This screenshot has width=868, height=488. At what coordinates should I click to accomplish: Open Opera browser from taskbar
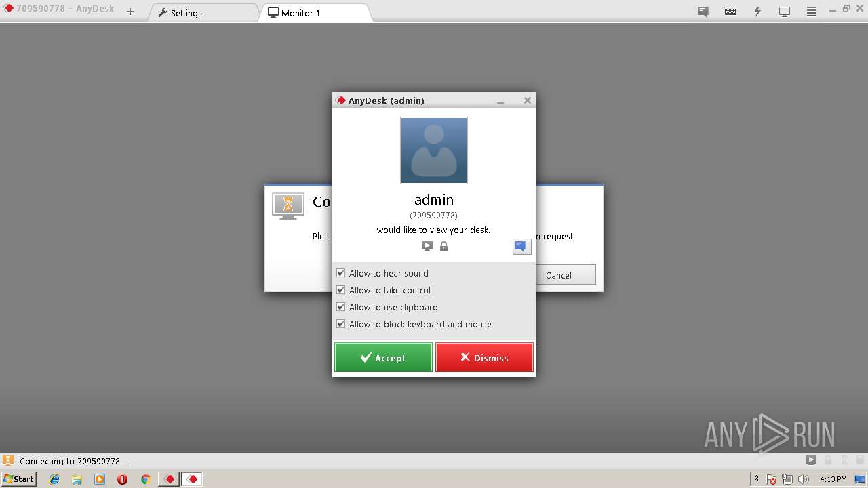pos(122,479)
